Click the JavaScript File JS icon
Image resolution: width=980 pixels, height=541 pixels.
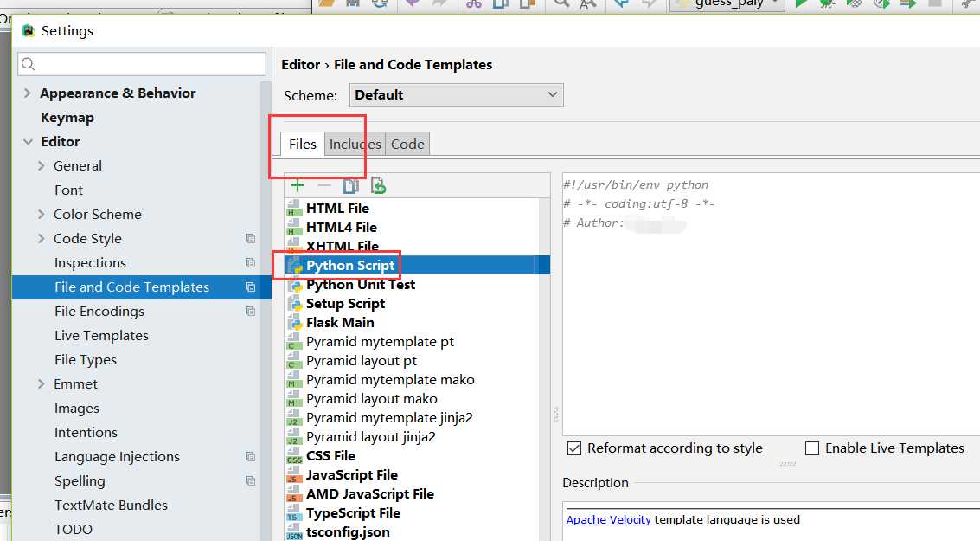(294, 474)
